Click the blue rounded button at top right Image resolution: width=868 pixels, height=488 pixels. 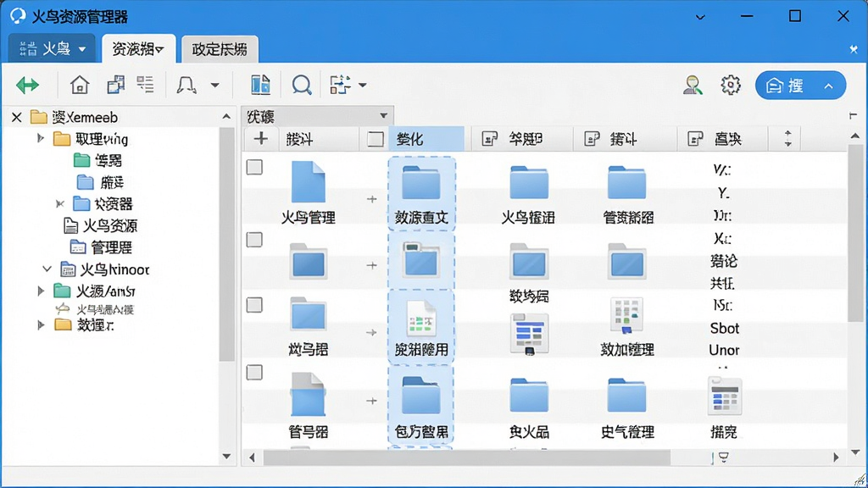[800, 86]
